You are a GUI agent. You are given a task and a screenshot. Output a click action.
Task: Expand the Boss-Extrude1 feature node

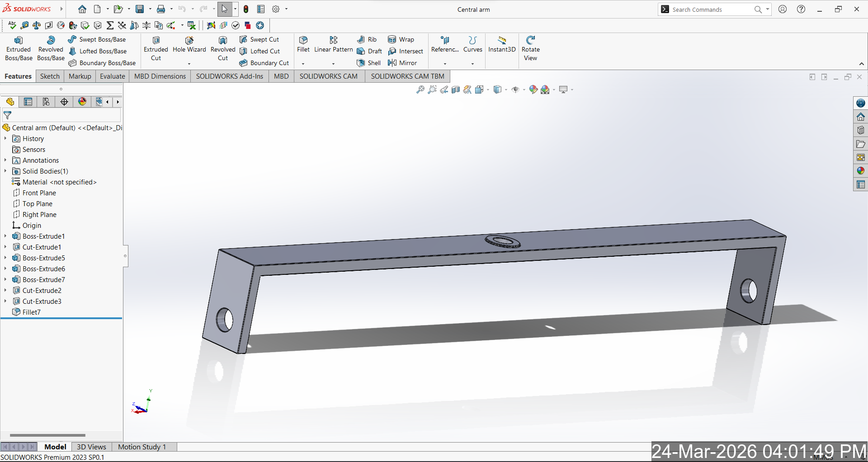point(5,236)
